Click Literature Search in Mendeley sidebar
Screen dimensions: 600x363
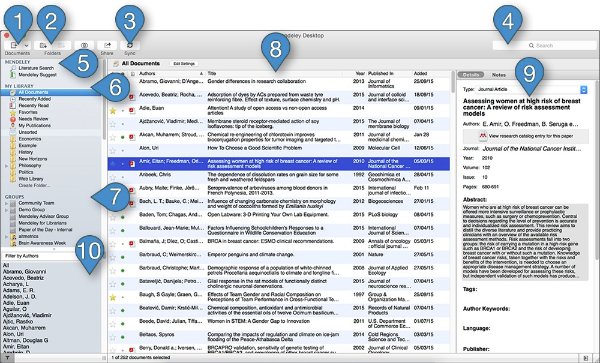36,68
